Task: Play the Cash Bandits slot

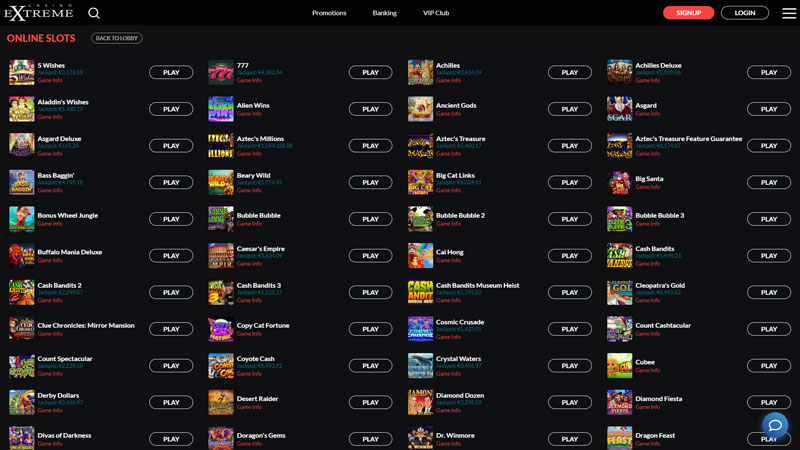Action: 769,256
